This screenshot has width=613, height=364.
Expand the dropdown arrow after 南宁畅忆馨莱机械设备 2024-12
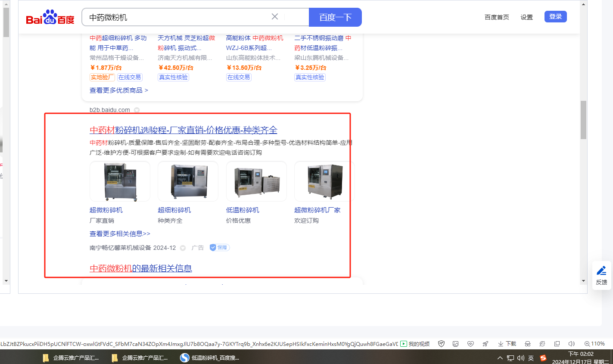pyautogui.click(x=183, y=248)
